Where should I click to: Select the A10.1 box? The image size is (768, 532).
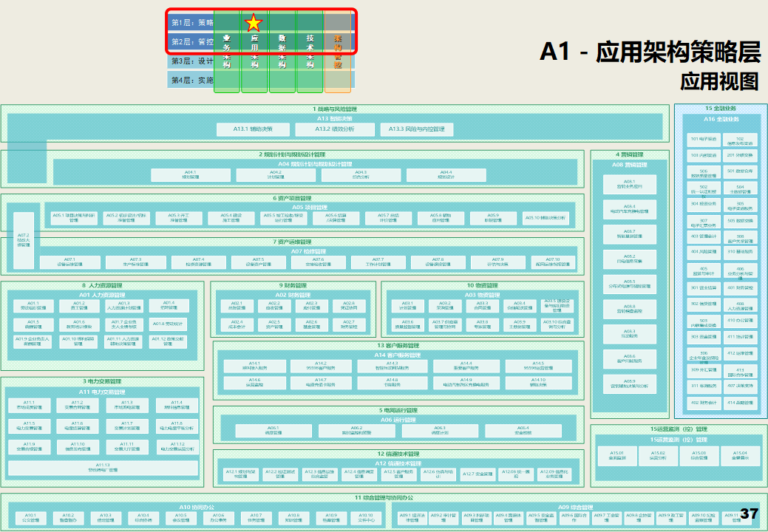coord(30,518)
